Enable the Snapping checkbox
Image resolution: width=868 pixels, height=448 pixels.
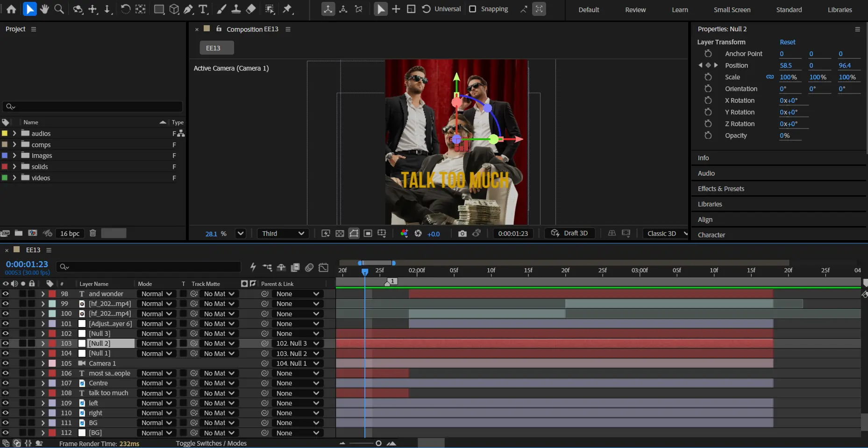(473, 9)
